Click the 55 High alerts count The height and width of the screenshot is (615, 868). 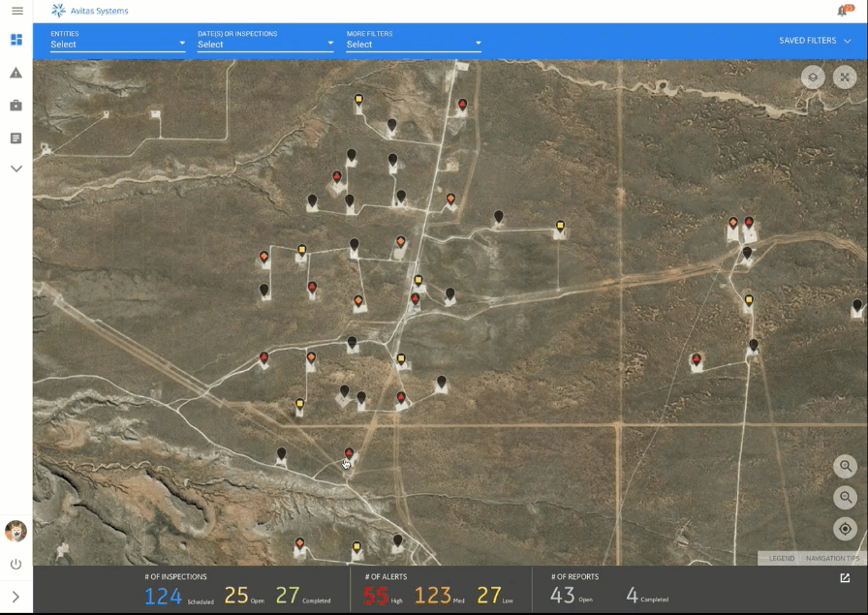click(383, 597)
